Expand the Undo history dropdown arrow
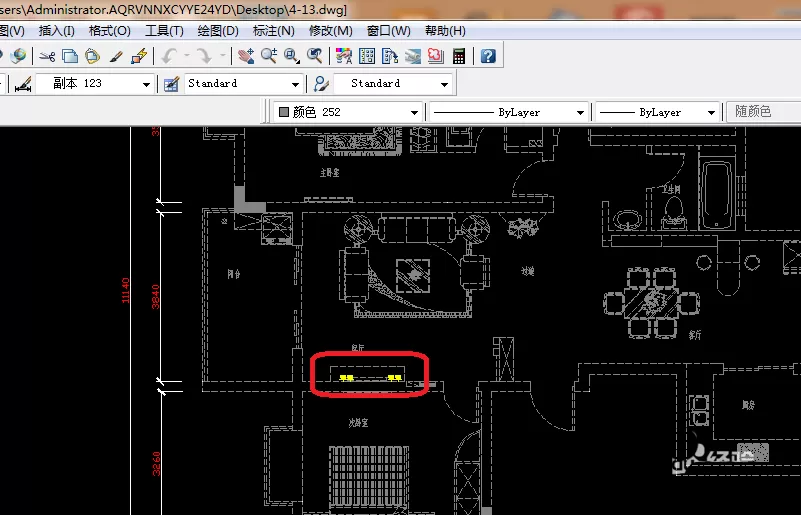 (x=186, y=56)
